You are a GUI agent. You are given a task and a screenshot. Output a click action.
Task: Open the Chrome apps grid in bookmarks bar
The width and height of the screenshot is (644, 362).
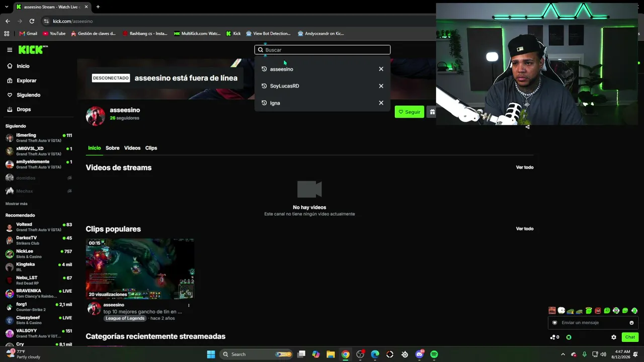click(x=7, y=34)
